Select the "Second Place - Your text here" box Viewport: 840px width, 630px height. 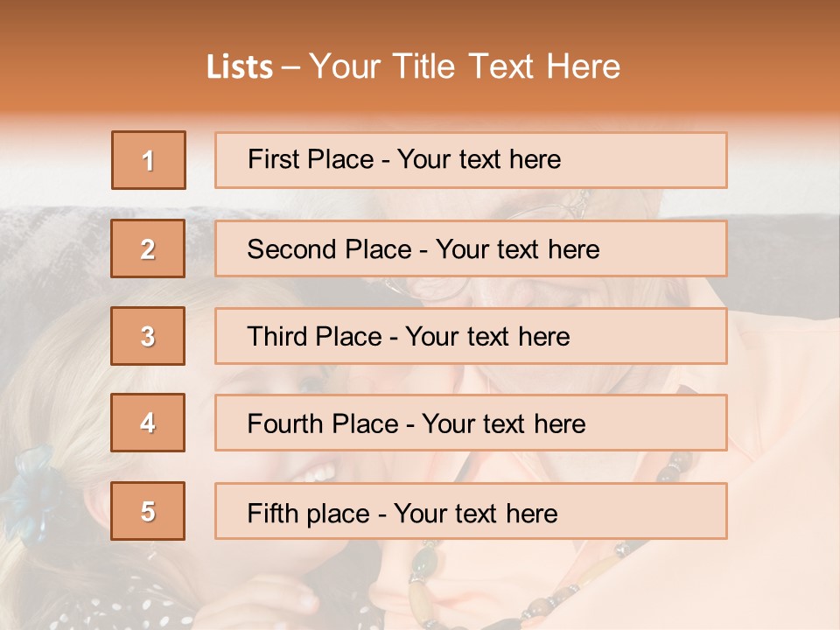471,248
